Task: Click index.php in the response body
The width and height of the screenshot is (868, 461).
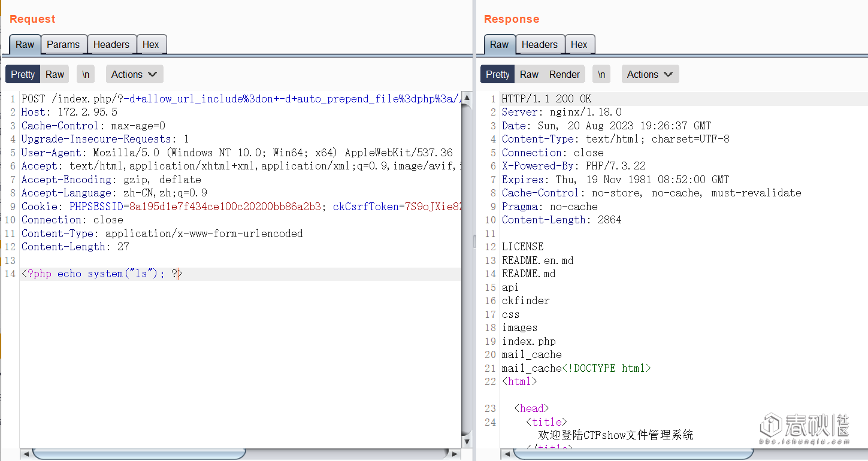Action: [x=529, y=341]
